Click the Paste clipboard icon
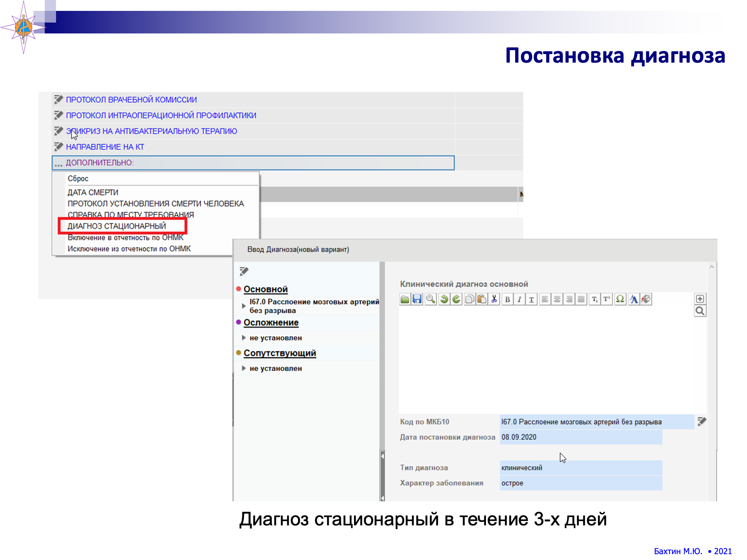 pyautogui.click(x=482, y=299)
